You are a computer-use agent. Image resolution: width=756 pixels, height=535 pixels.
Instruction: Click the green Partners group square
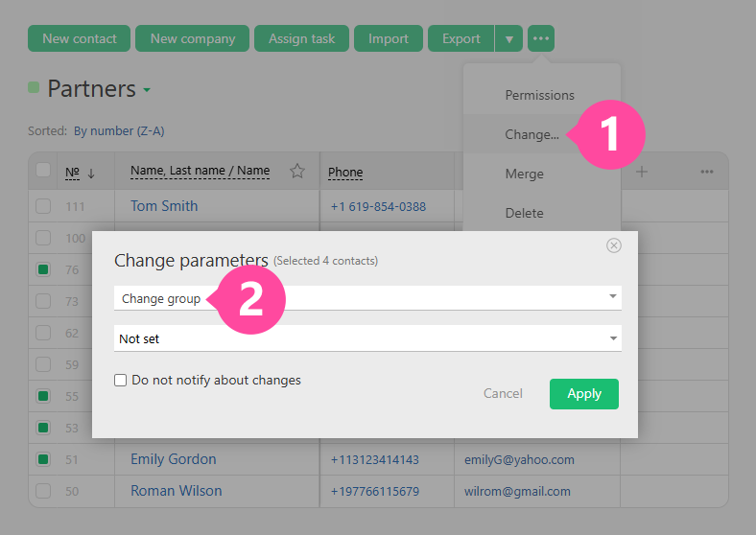(x=34, y=88)
